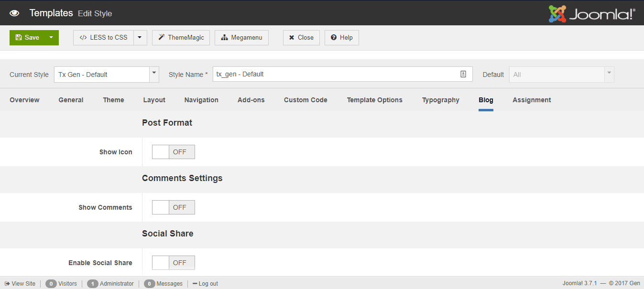
Task: Click the View Site link in the footer
Action: (20, 283)
